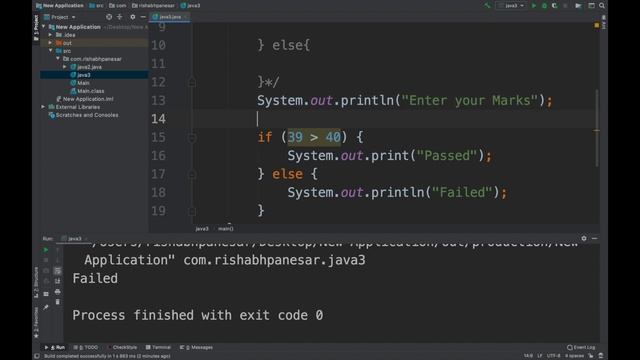Expand the .idea folder
The image size is (640, 360).
tap(51, 35)
